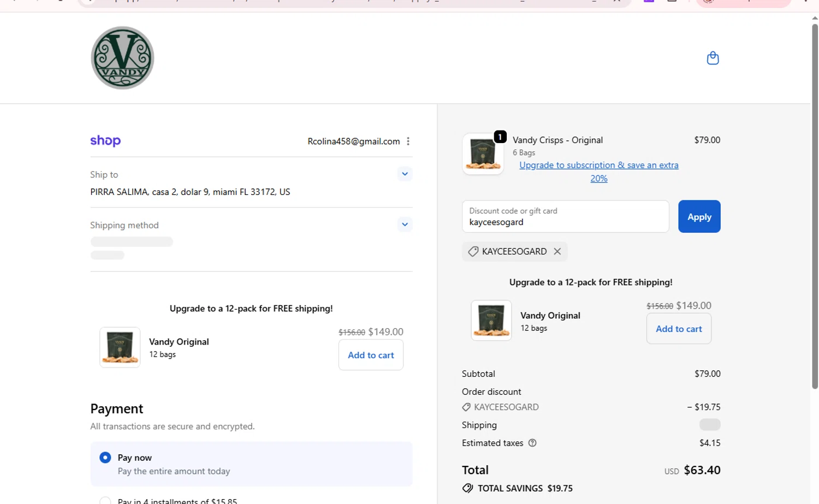The width and height of the screenshot is (819, 504).
Task: Expand the Shipping method section
Action: click(x=405, y=224)
